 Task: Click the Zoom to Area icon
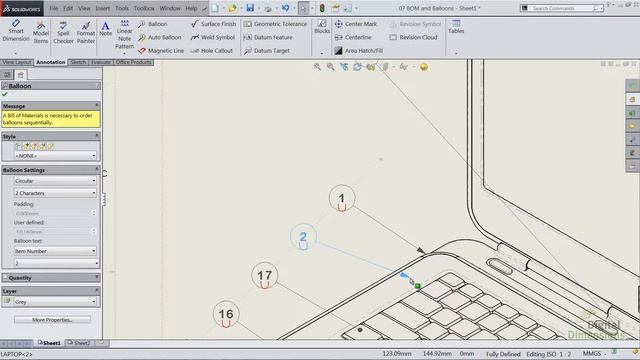330,67
